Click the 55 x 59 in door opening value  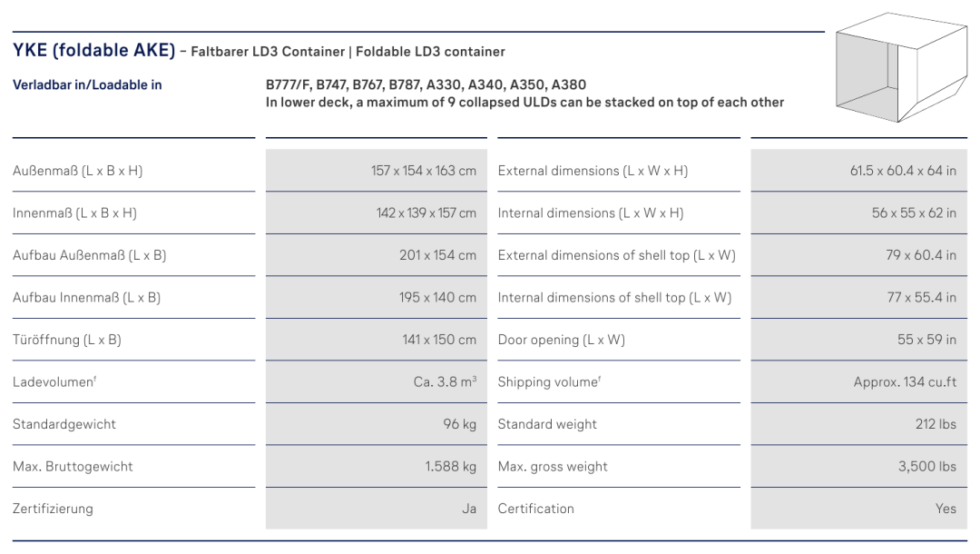tap(926, 341)
